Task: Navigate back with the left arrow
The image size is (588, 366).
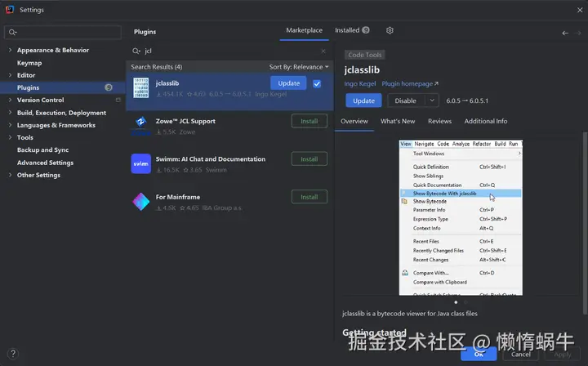Action: point(565,33)
